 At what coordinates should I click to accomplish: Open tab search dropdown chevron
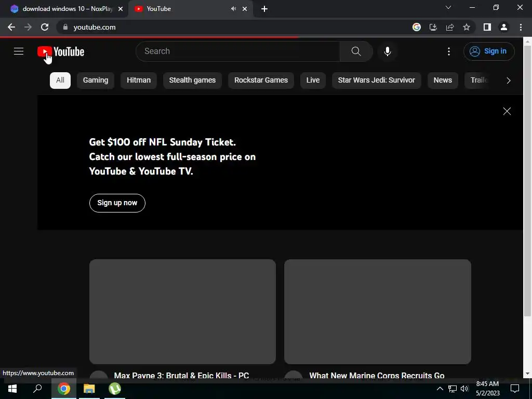[x=448, y=7]
